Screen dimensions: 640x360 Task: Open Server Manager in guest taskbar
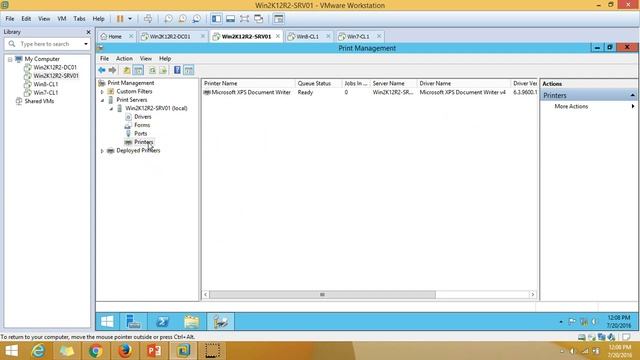[x=133, y=322]
